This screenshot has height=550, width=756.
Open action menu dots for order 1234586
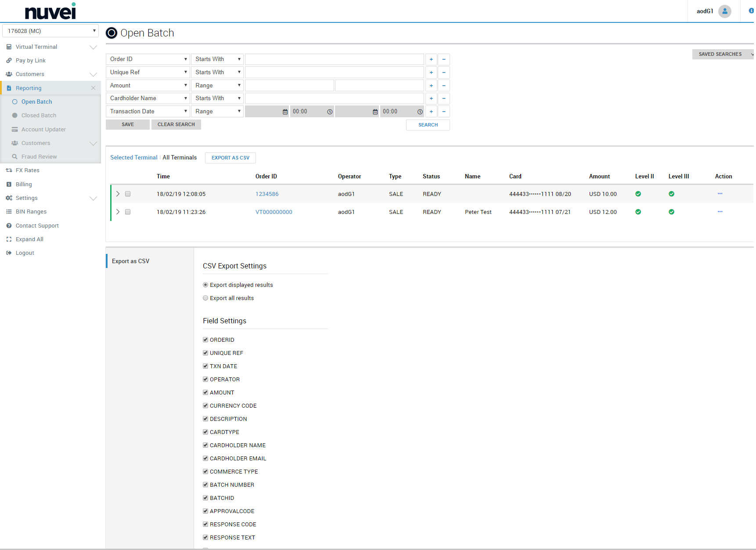[720, 194]
